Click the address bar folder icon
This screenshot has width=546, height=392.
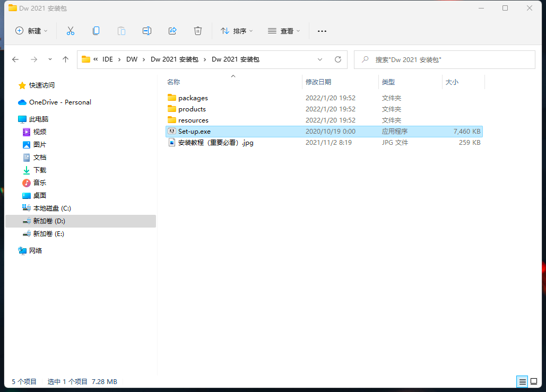[86, 59]
